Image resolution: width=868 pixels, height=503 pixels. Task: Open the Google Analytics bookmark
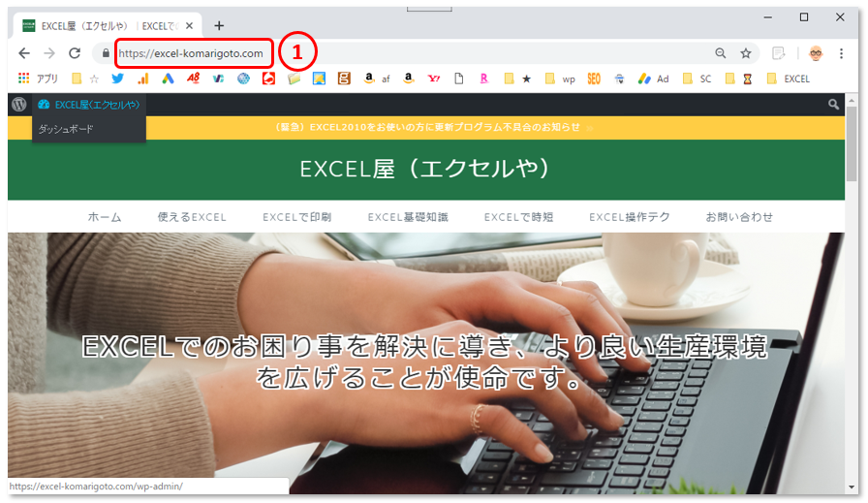point(142,79)
